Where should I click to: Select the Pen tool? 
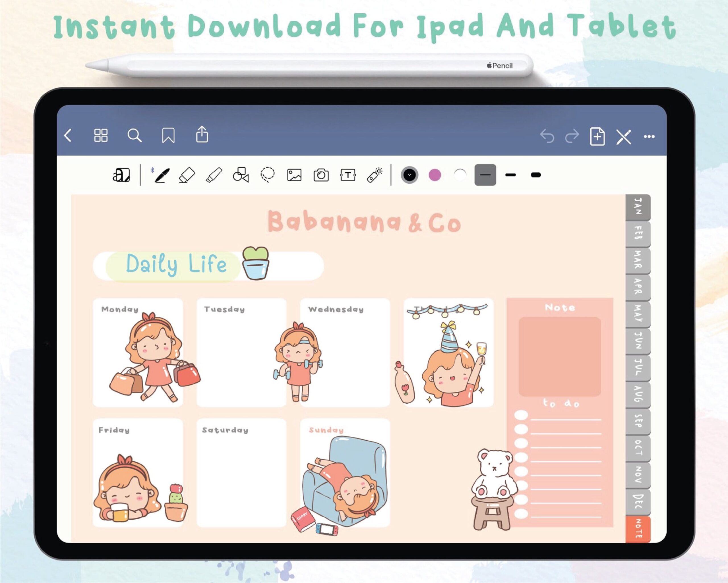[162, 175]
